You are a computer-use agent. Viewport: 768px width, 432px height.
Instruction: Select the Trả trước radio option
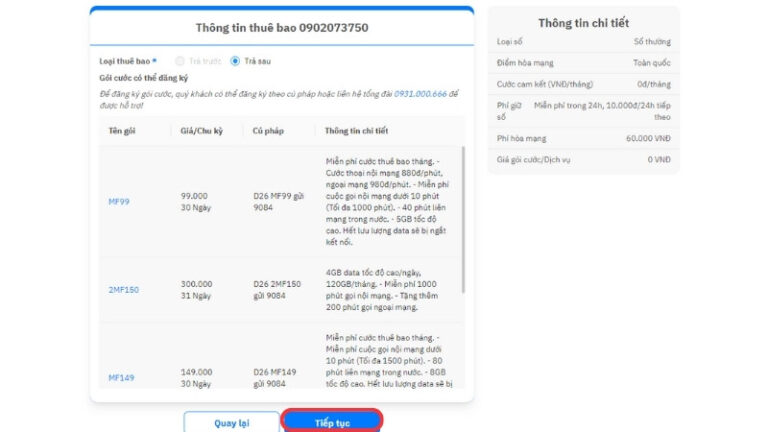point(180,61)
